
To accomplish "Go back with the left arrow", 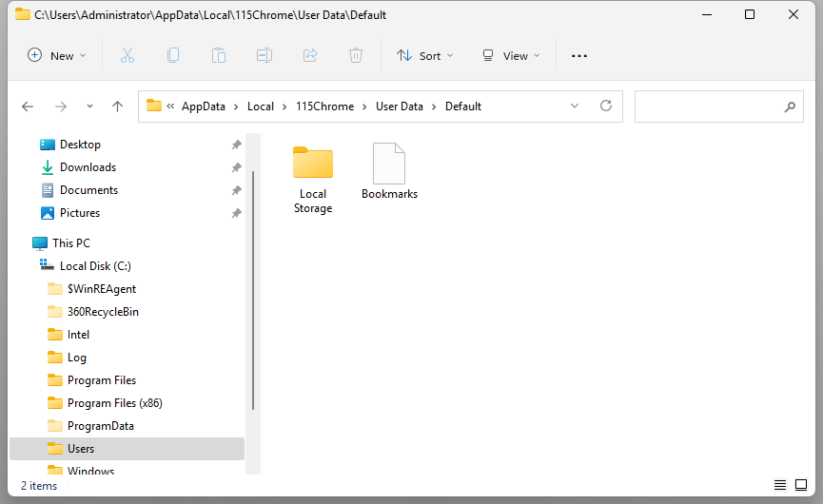I will [x=28, y=107].
